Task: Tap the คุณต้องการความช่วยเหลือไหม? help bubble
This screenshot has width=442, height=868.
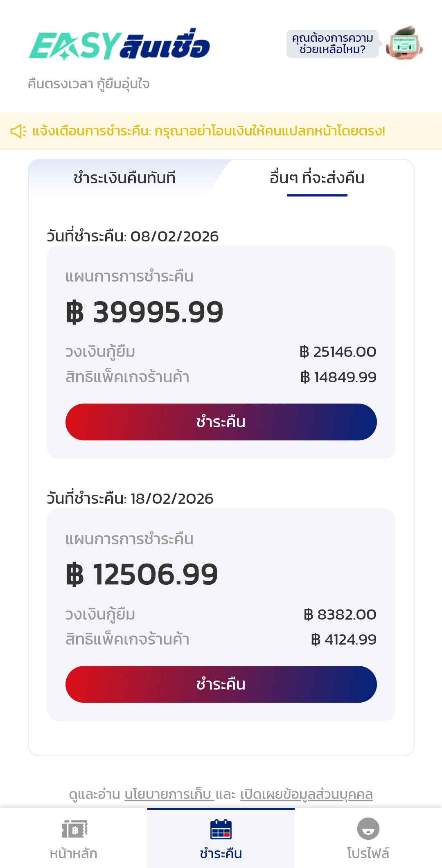Action: [332, 44]
